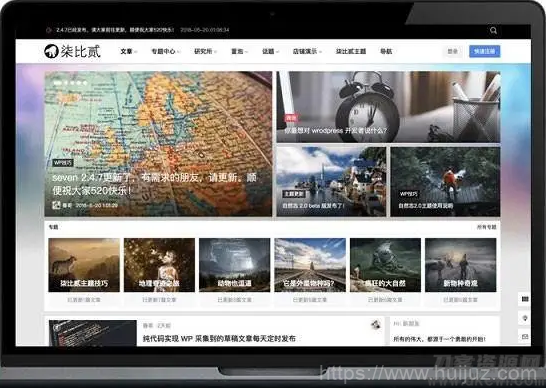Click the author avatar under globe banner title
This screenshot has width=546, height=388.
pos(56,205)
